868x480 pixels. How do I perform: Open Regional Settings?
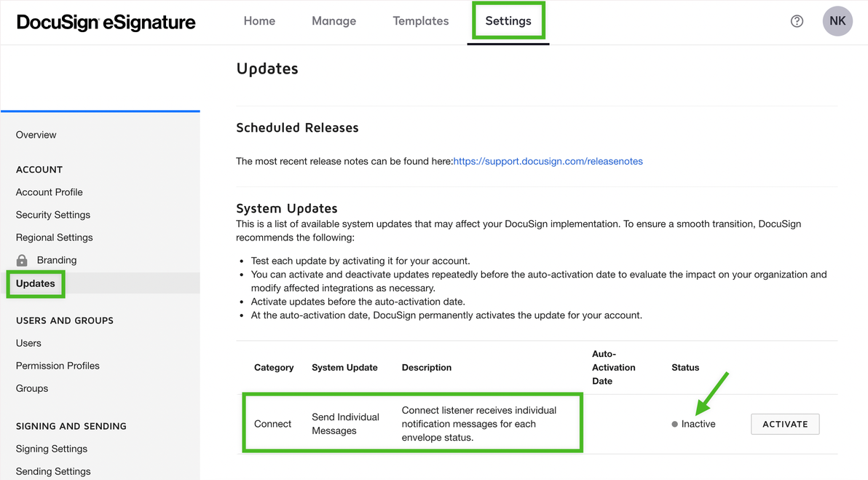[x=54, y=237]
